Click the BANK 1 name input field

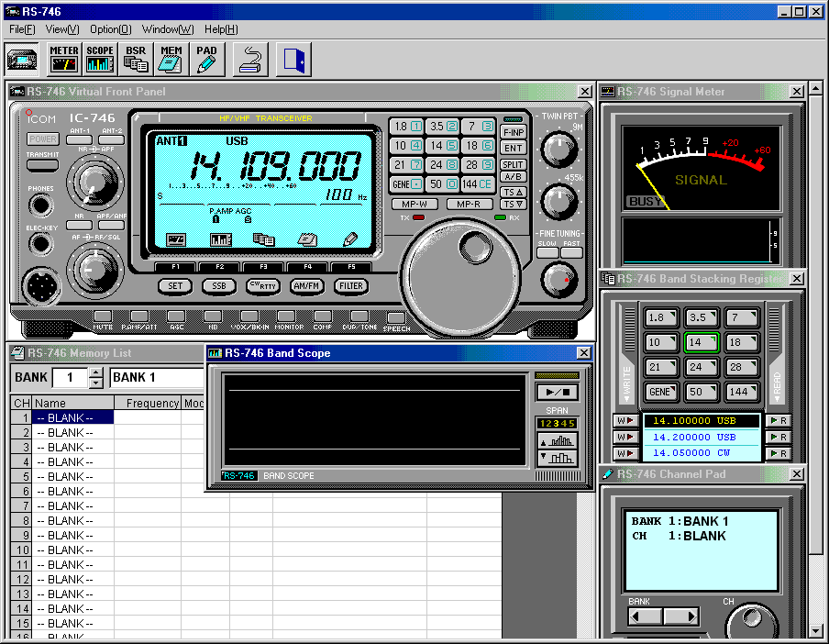[x=158, y=378]
